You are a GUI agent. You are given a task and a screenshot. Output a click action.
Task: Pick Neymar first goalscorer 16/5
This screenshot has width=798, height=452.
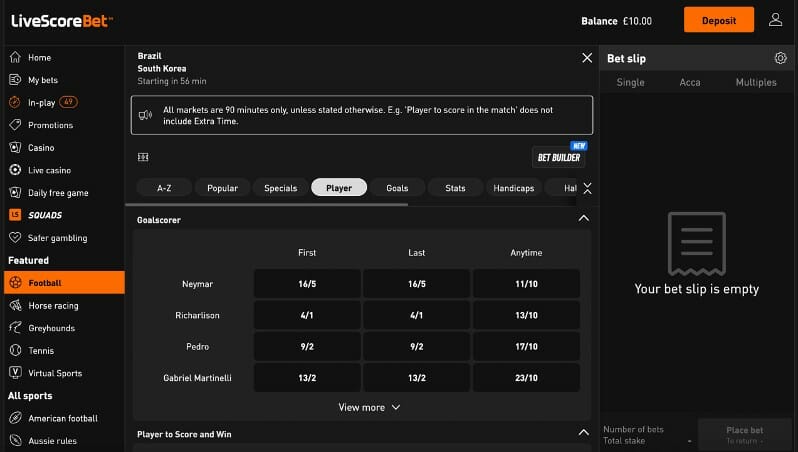307,284
